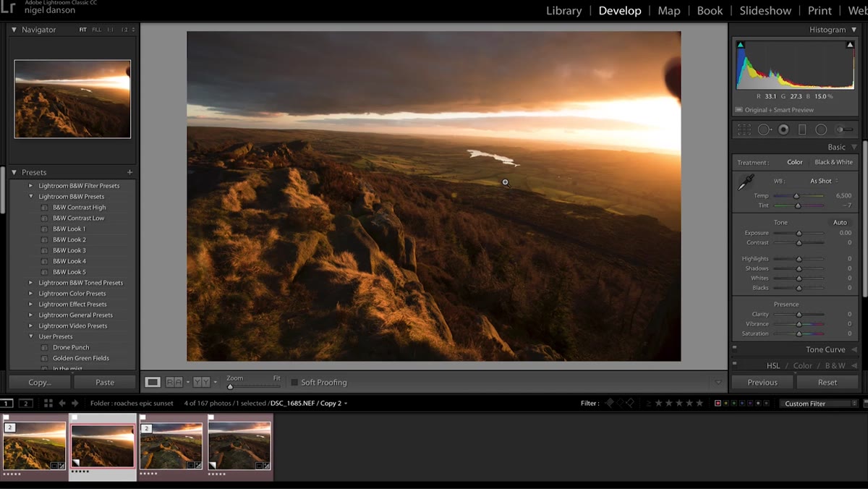868x489 pixels.
Task: Toggle the red color label filter
Action: [718, 403]
